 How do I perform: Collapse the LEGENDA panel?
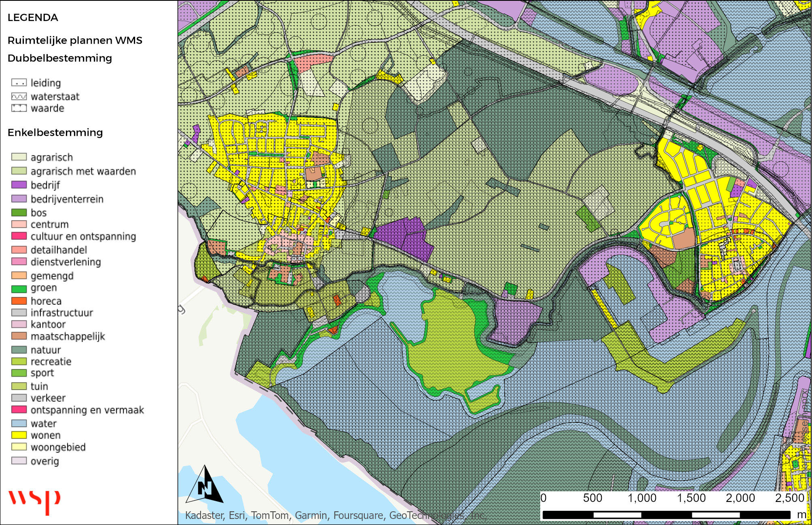(x=33, y=18)
